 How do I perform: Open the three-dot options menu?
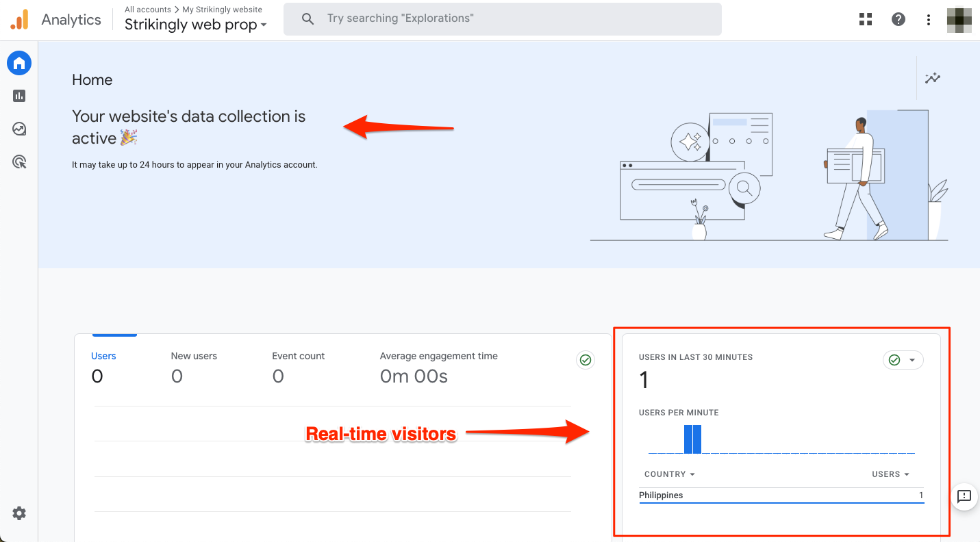click(x=928, y=18)
